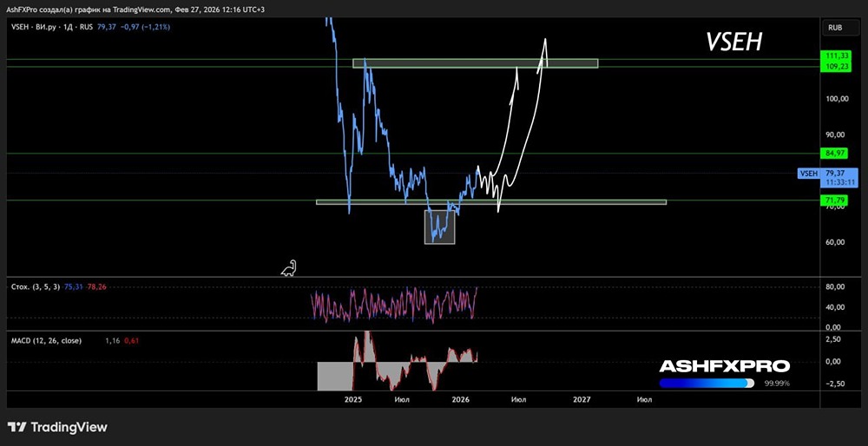Click the Stochastic value 78,26
The width and height of the screenshot is (868, 446).
pos(95,286)
